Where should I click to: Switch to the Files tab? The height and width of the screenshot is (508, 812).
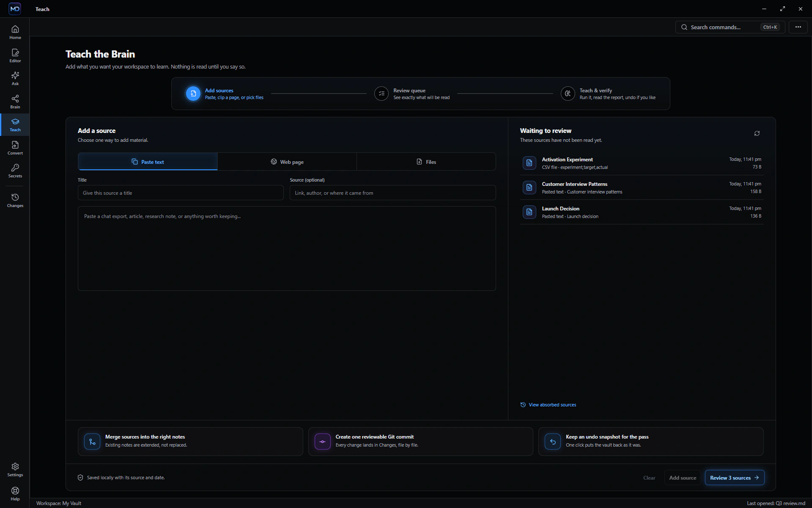point(426,162)
